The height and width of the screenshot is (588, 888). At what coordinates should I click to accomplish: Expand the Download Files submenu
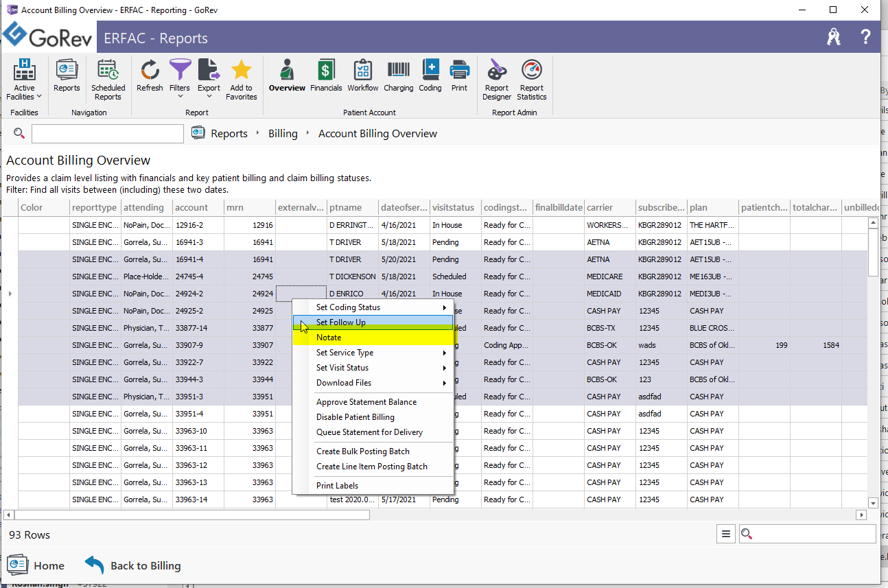coord(373,383)
